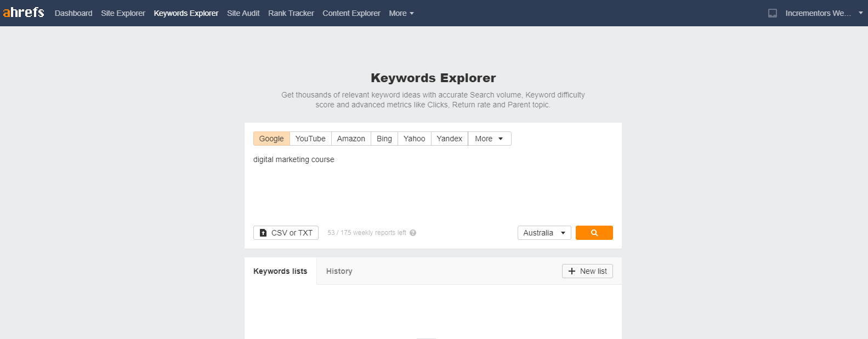Switch to the Bing search engine
This screenshot has width=868, height=339.
pos(384,139)
